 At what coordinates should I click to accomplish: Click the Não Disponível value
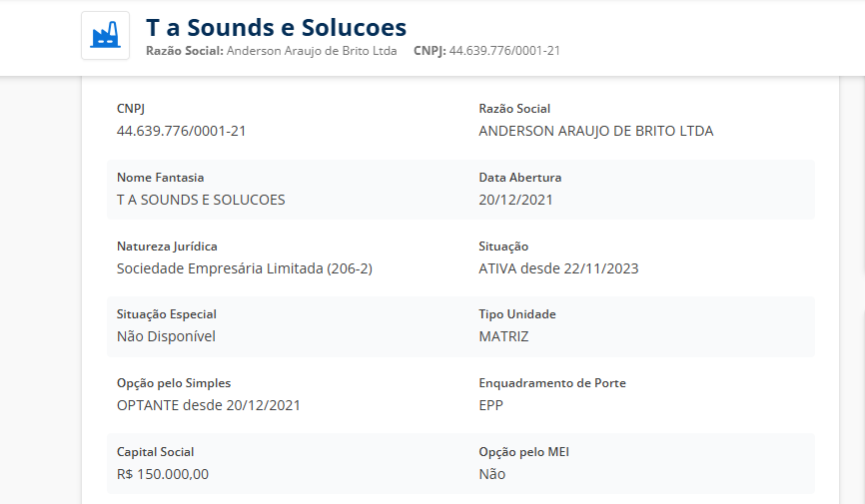pyautogui.click(x=166, y=336)
